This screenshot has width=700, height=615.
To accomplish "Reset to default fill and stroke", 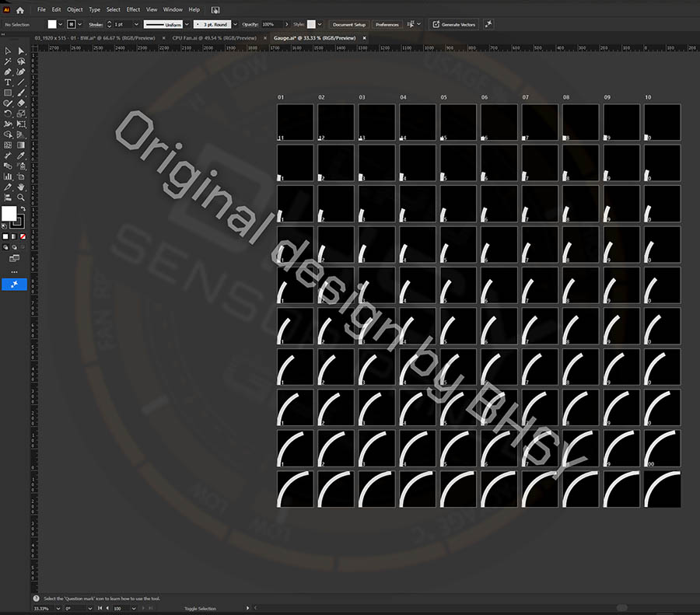I will pyautogui.click(x=5, y=226).
